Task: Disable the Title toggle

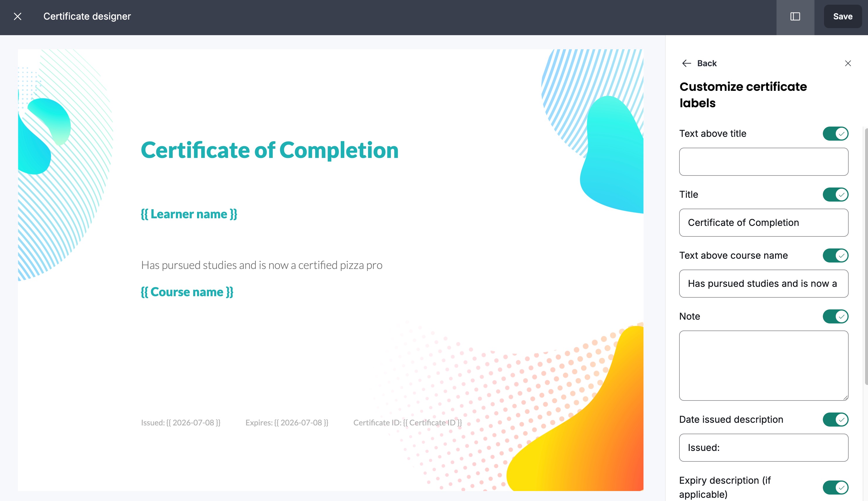Action: (x=835, y=195)
